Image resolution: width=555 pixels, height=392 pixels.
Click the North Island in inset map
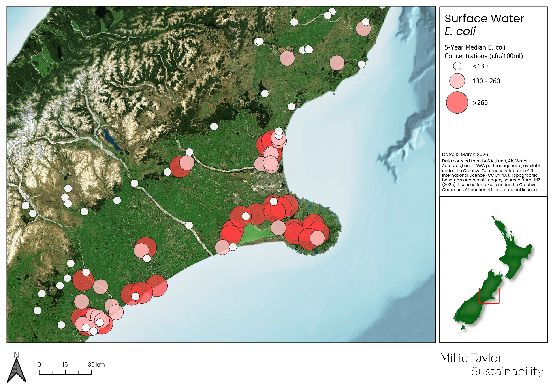coord(514,255)
